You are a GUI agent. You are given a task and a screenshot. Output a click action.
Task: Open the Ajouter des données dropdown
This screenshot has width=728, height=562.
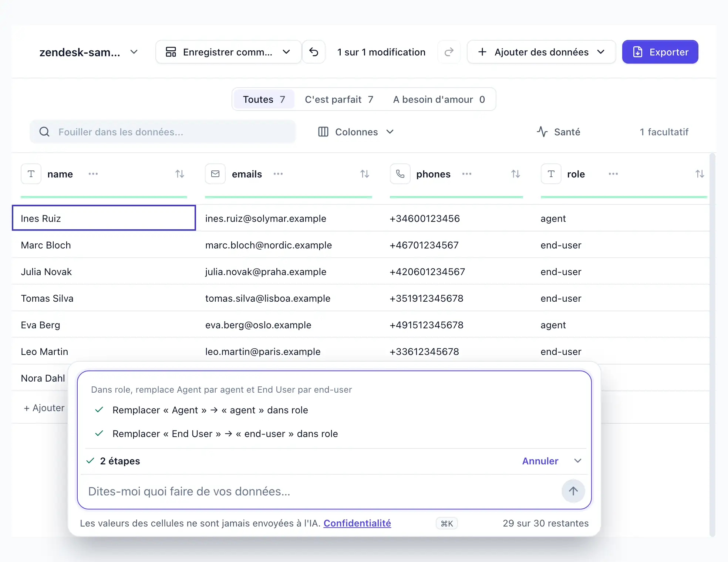[541, 52]
